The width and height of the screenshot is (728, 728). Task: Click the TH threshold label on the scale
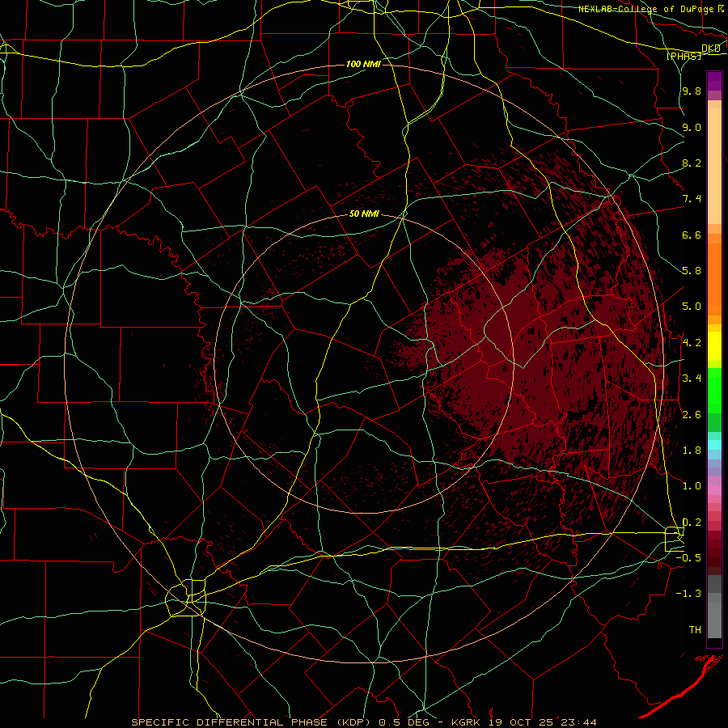695,630
